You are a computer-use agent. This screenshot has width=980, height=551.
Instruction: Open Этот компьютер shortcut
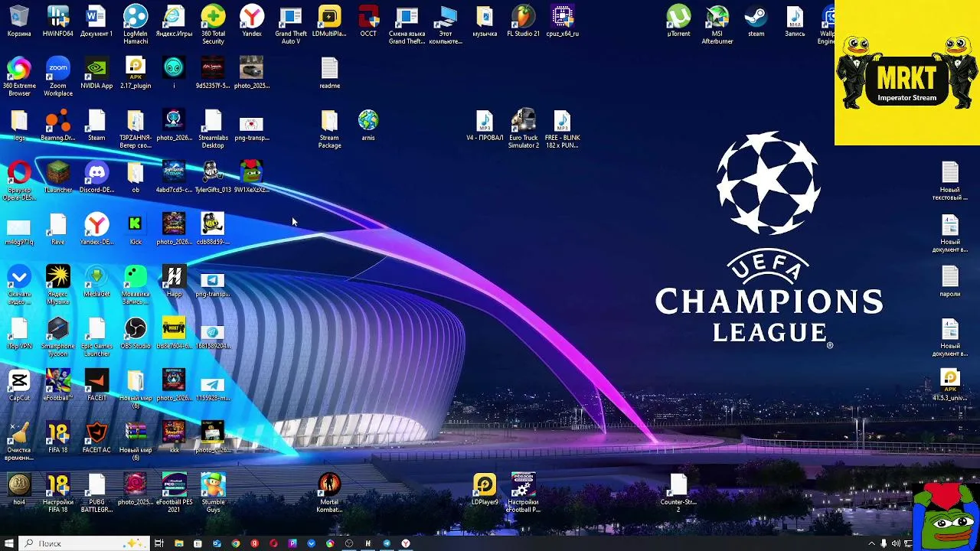click(446, 24)
